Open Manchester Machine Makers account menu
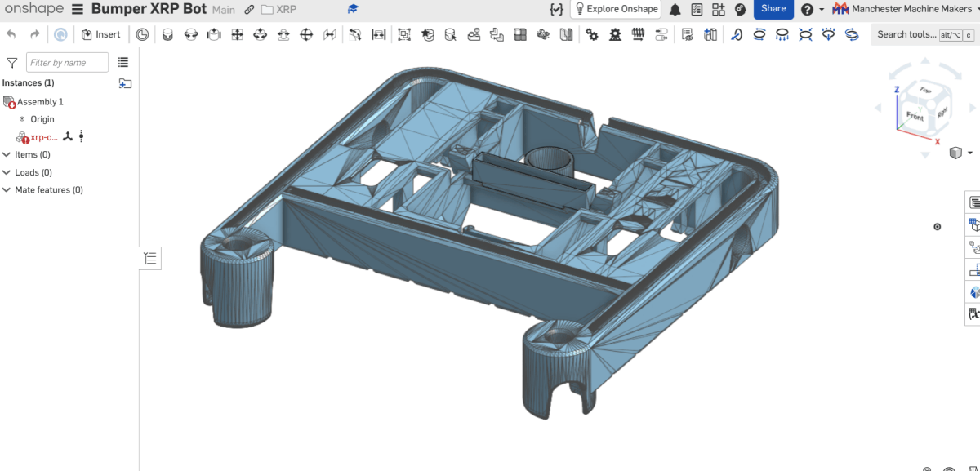 tap(905, 9)
